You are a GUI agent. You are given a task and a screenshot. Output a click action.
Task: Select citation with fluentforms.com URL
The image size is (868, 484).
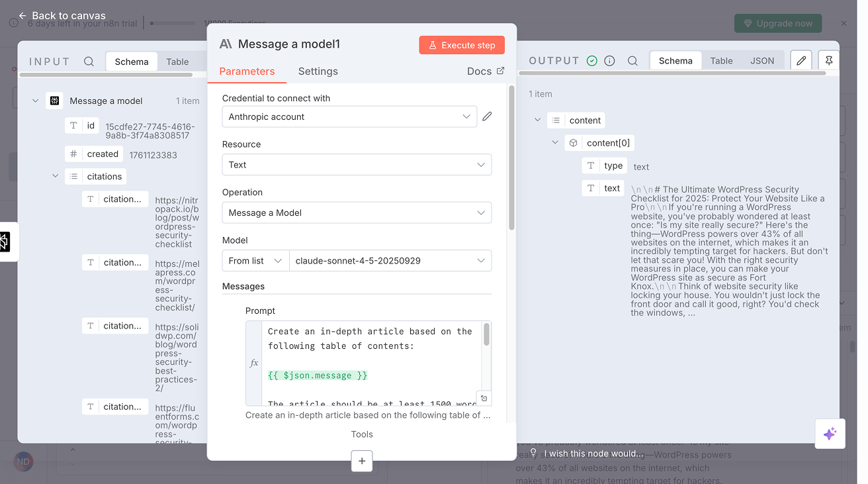[115, 407]
